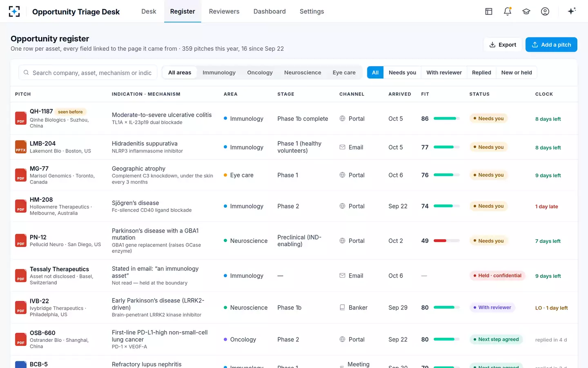Screen dimensions: 588x368
Task: Switch to the Desk tab
Action: [149, 11]
